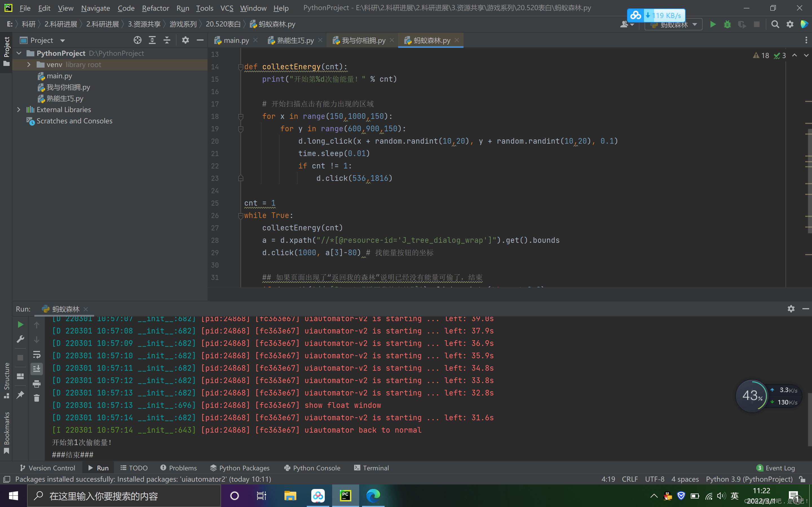Collapse all in the Project panel
Viewport: 812px width, 507px height.
(x=167, y=40)
